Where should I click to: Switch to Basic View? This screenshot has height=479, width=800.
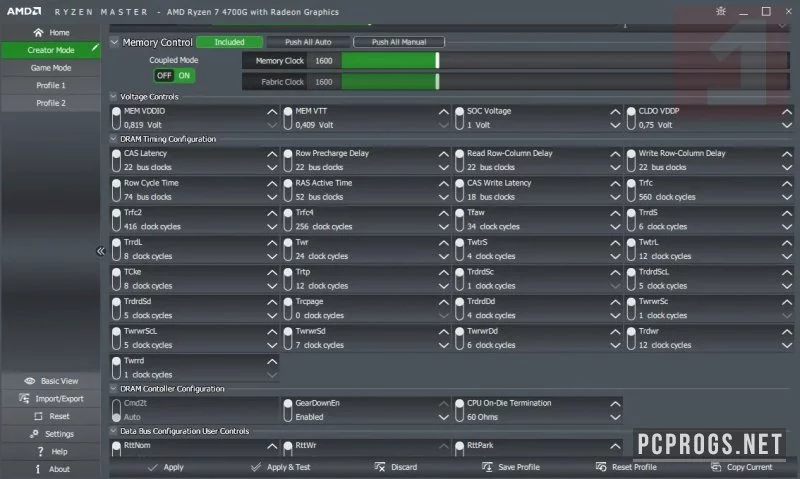click(51, 381)
